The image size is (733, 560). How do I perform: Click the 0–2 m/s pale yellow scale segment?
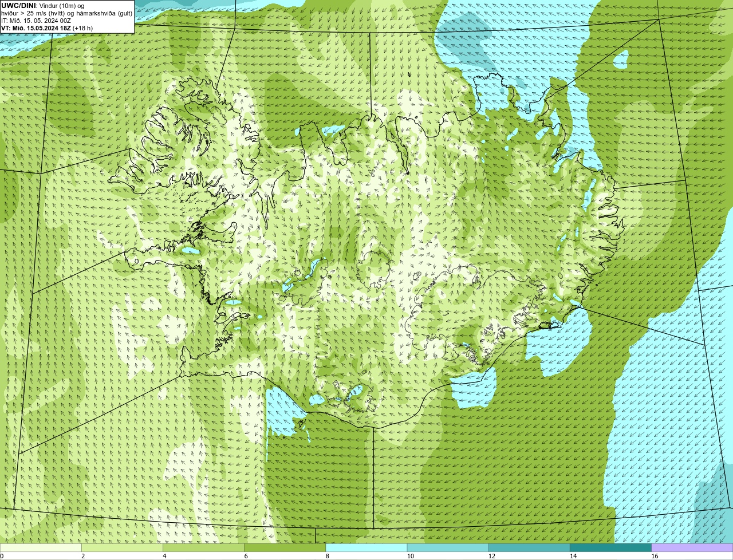tap(41, 547)
